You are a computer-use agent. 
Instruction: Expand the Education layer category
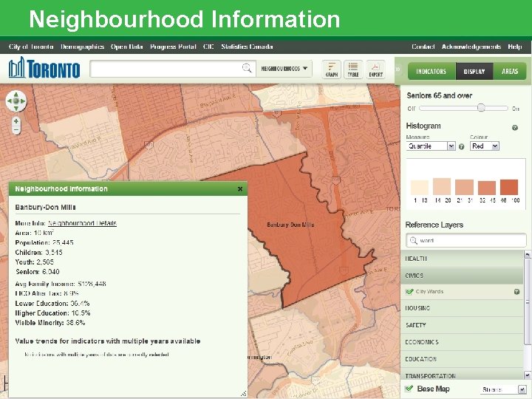462,359
